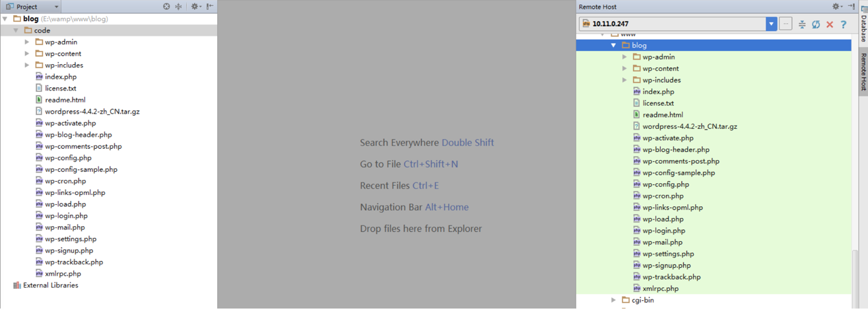The width and height of the screenshot is (868, 310).
Task: Click readme.html file icon in Project tree
Action: click(39, 100)
